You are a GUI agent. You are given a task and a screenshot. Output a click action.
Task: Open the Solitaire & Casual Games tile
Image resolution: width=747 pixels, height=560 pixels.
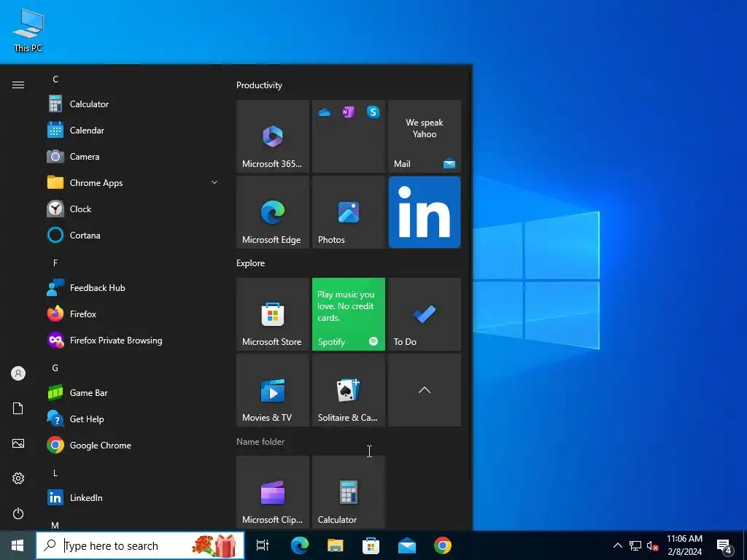[348, 390]
